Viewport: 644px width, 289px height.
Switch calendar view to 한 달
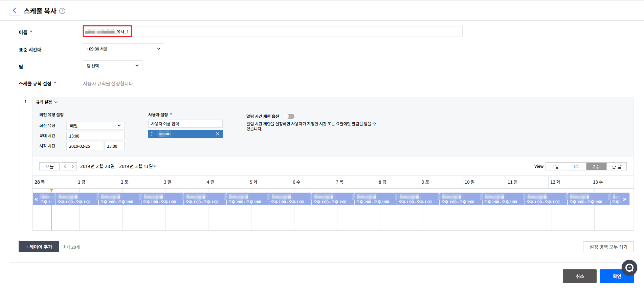[x=616, y=166]
